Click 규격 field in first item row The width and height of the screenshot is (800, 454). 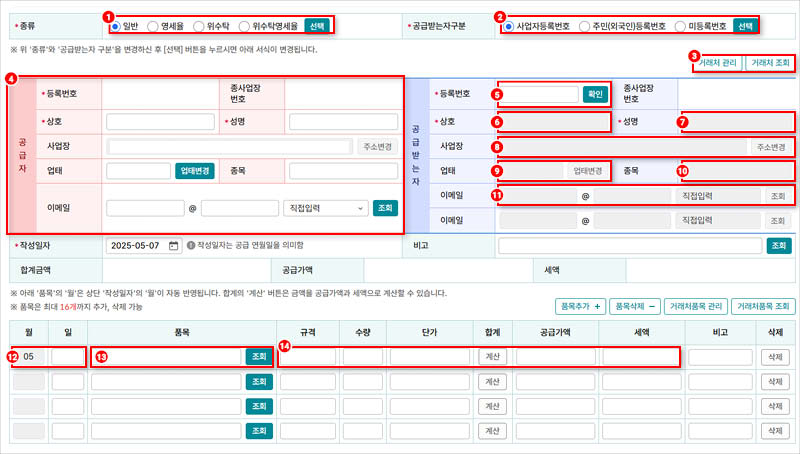tap(308, 357)
